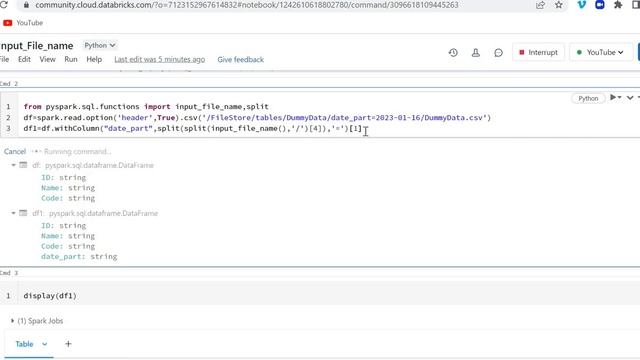The image size is (640, 360).
Task: Reload the page with the browser refresh icon
Action: click(x=4, y=5)
